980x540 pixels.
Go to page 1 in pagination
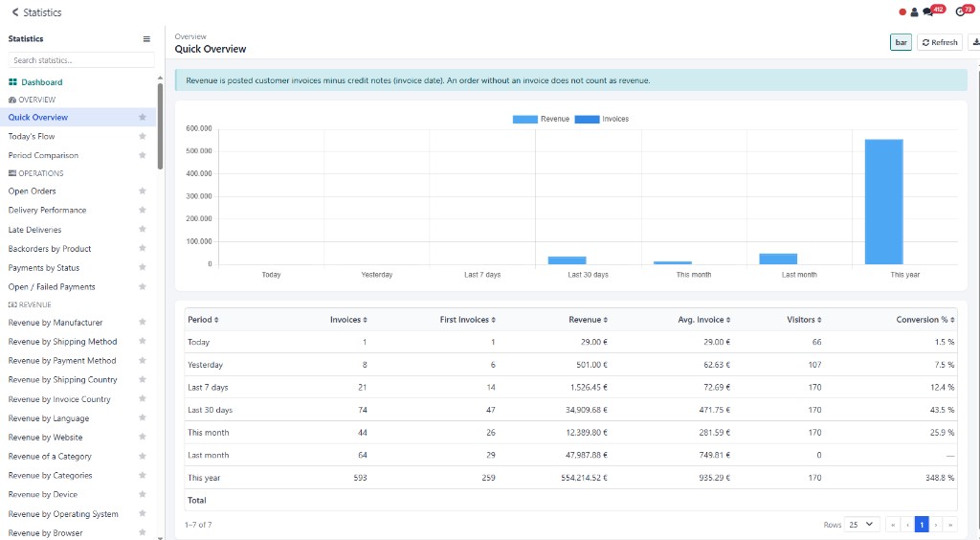(x=922, y=525)
